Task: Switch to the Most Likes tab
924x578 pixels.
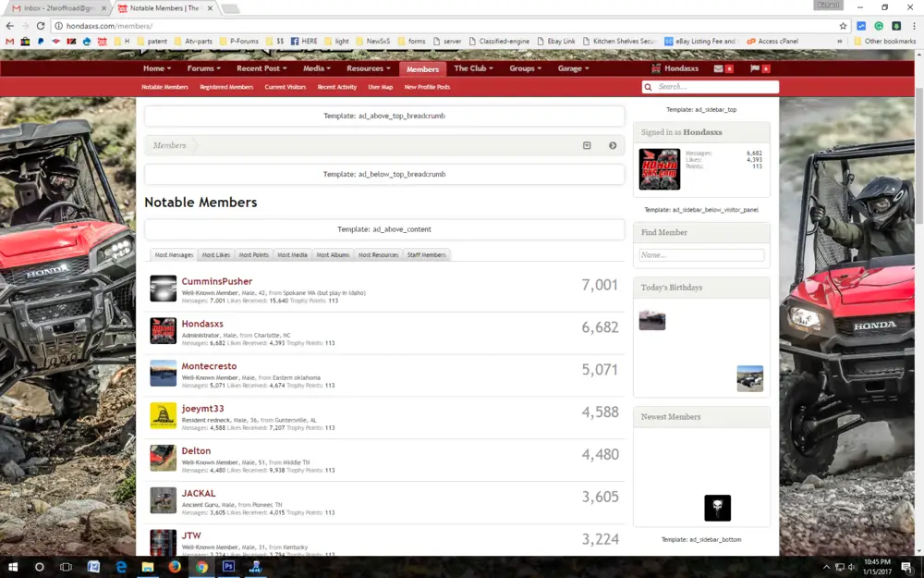Action: (x=216, y=255)
